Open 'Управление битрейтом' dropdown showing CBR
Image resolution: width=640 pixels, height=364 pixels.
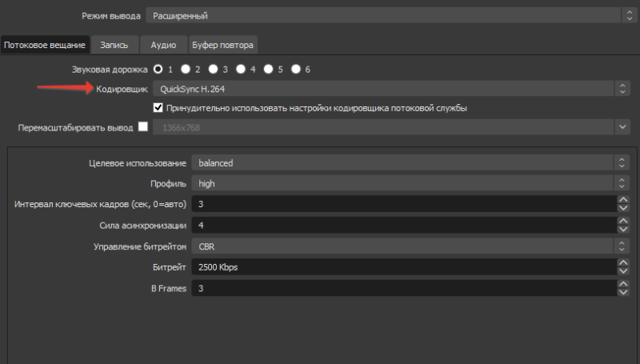410,246
